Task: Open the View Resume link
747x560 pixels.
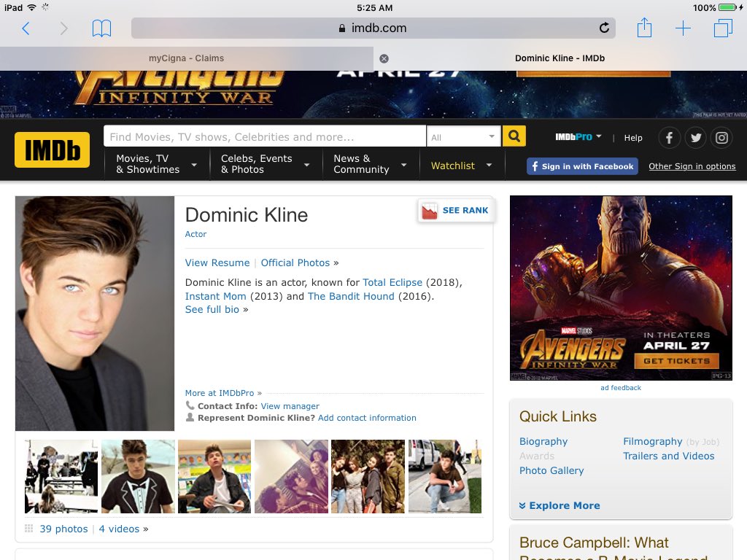Action: tap(217, 262)
